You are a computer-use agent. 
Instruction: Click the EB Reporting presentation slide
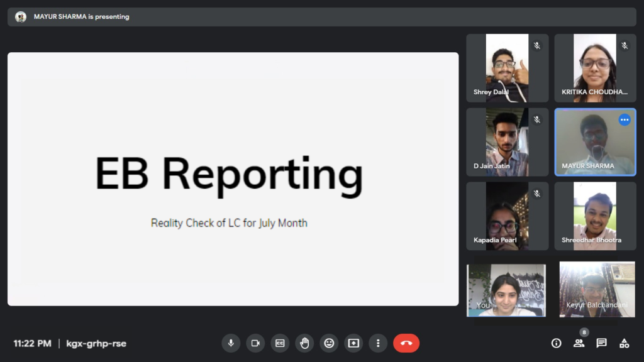tap(233, 179)
